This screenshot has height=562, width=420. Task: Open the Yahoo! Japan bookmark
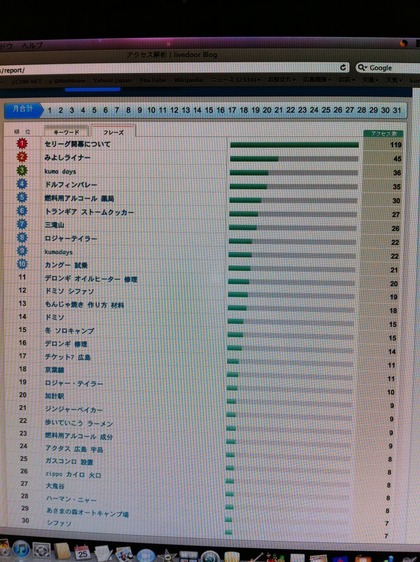112,80
